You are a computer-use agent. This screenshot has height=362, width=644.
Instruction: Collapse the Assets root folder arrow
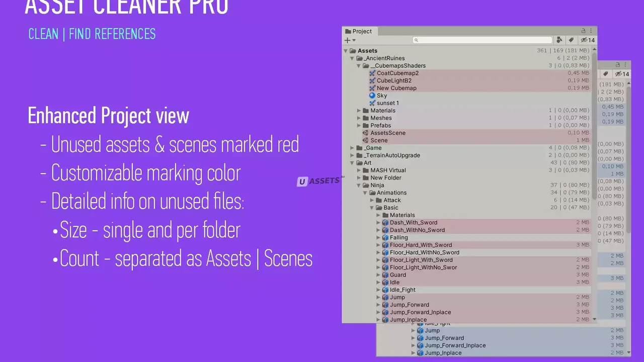[x=346, y=51]
